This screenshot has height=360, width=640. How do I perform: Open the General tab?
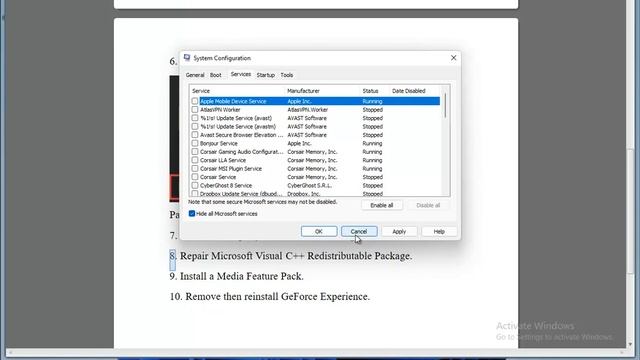pos(195,75)
